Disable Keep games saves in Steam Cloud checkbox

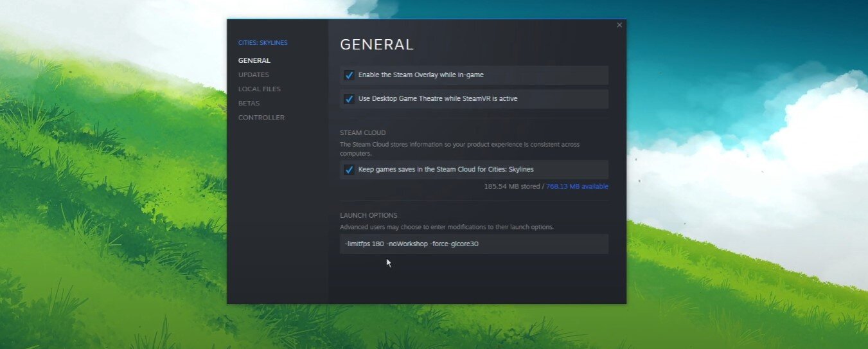click(x=349, y=170)
